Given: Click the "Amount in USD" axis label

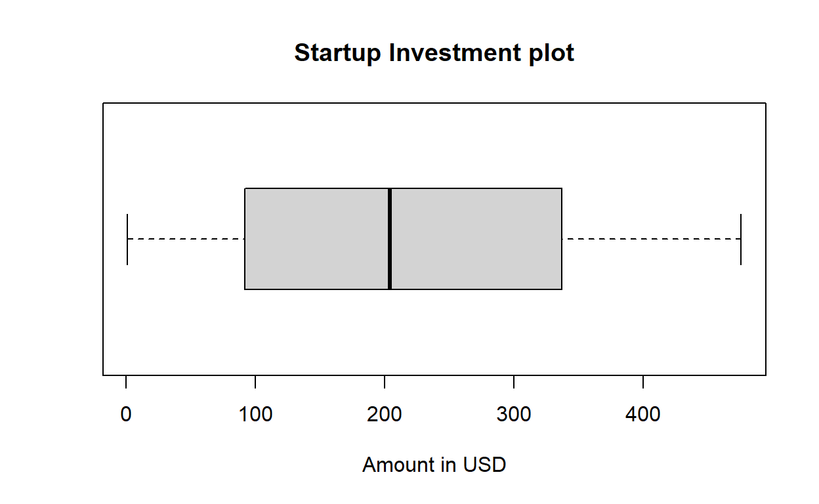Looking at the screenshot, I should 434,465.
